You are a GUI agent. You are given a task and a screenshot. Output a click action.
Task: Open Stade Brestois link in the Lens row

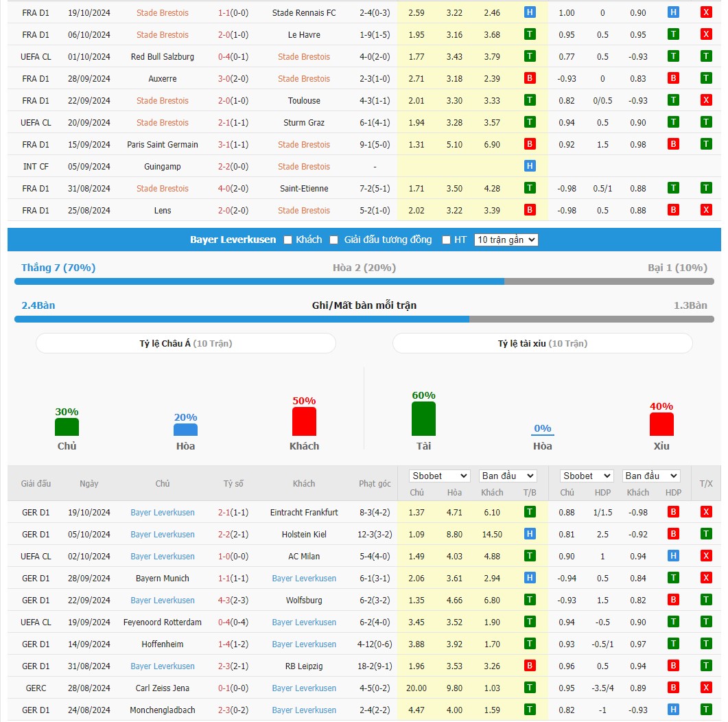pyautogui.click(x=304, y=210)
